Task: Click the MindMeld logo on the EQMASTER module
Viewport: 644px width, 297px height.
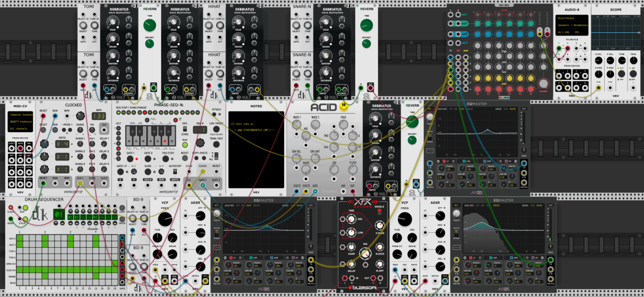Action: 476,192
